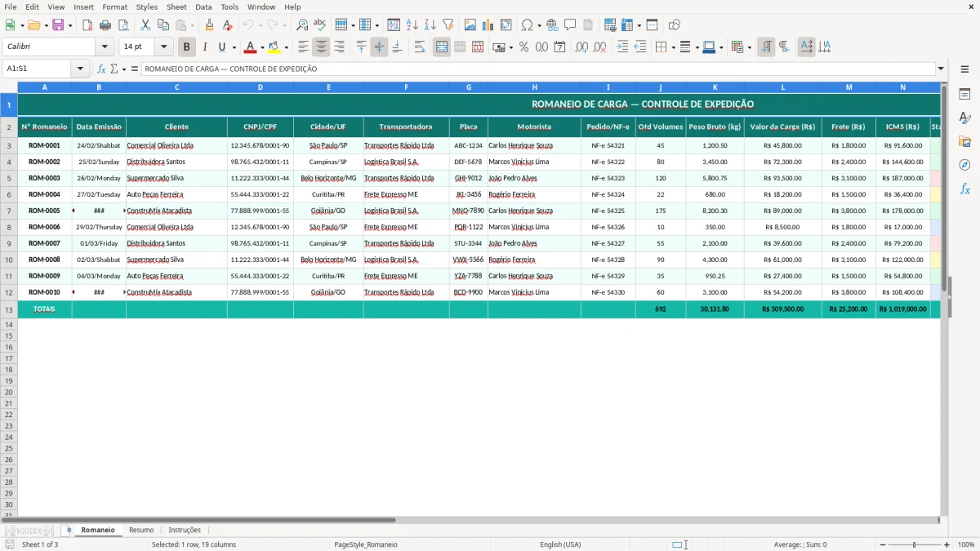Viewport: 980px width, 551px height.
Task: Toggle Bold formatting
Action: pos(186,47)
